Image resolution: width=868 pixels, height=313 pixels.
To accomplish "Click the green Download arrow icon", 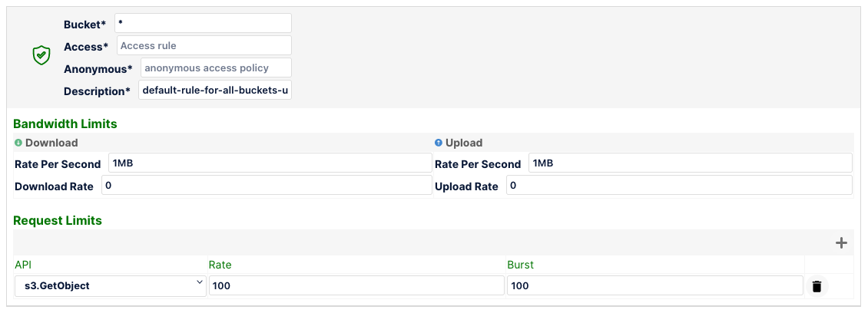I will point(18,143).
